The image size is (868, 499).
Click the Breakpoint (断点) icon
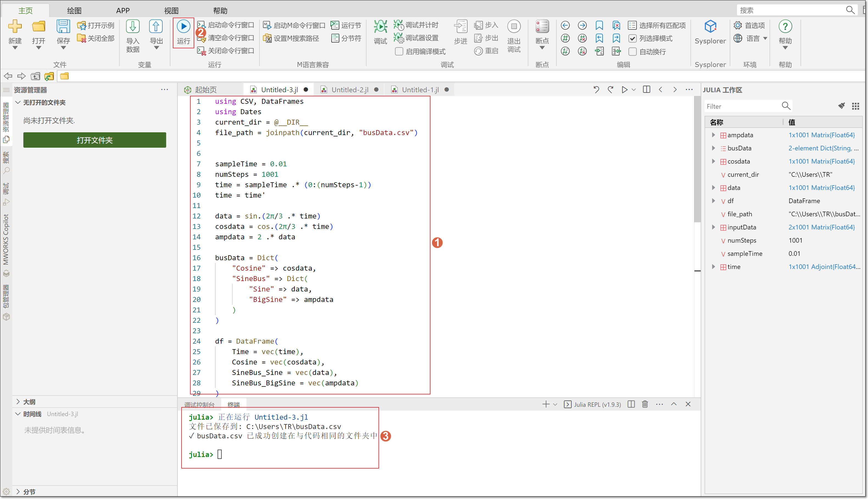[x=542, y=27]
